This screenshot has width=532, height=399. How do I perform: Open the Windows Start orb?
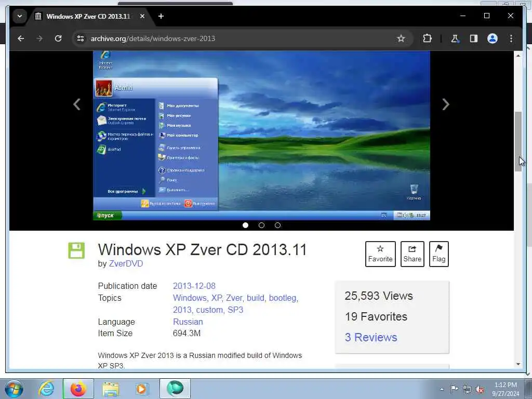(x=14, y=389)
